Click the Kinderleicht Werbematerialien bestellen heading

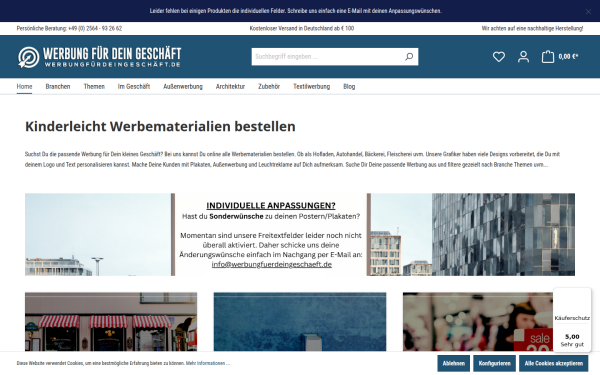[160, 126]
